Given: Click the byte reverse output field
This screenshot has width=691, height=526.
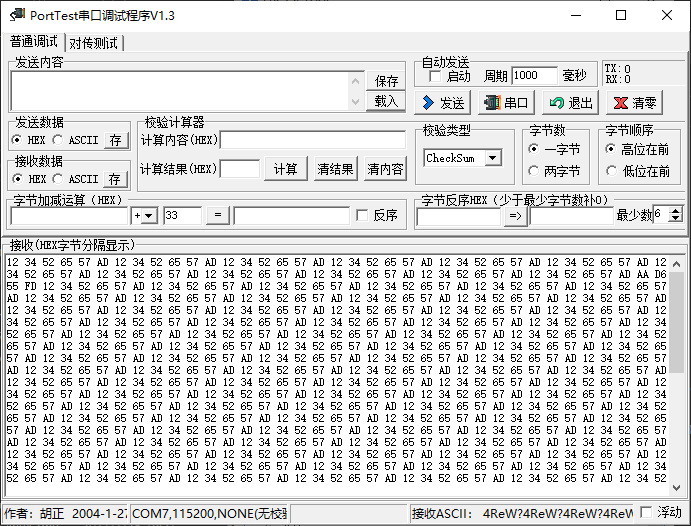Looking at the screenshot, I should (x=572, y=216).
